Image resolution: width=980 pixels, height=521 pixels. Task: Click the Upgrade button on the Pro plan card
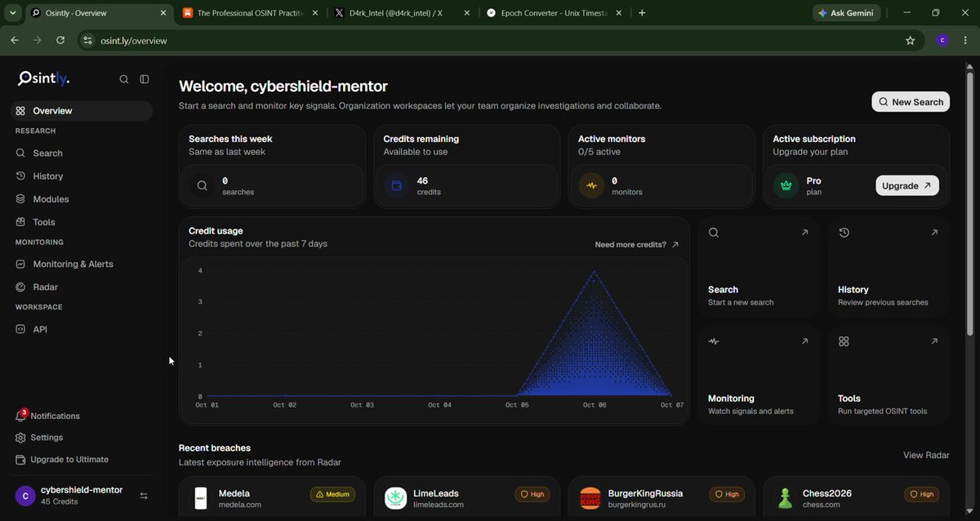[x=907, y=185]
